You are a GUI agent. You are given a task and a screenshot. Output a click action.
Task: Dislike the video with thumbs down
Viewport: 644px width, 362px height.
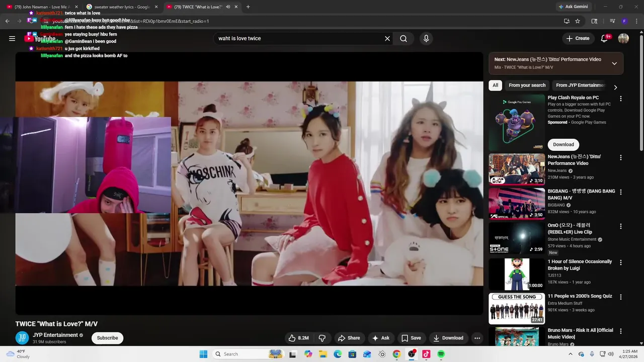click(x=322, y=338)
